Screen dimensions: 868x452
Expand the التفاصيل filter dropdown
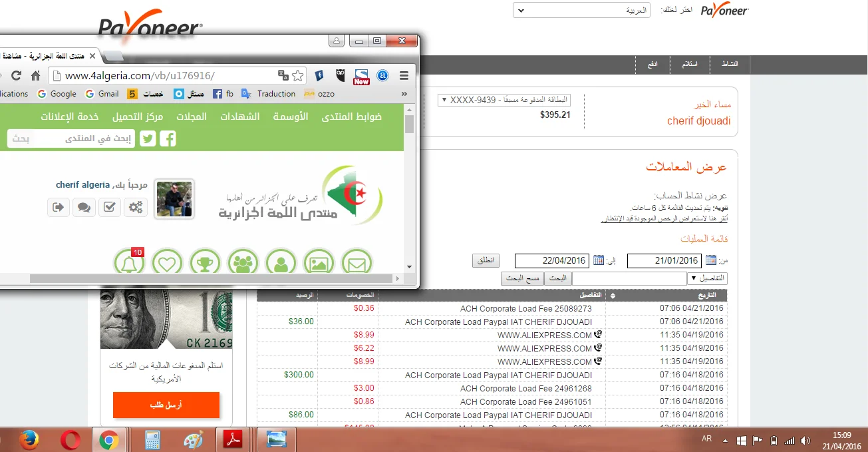tap(708, 278)
